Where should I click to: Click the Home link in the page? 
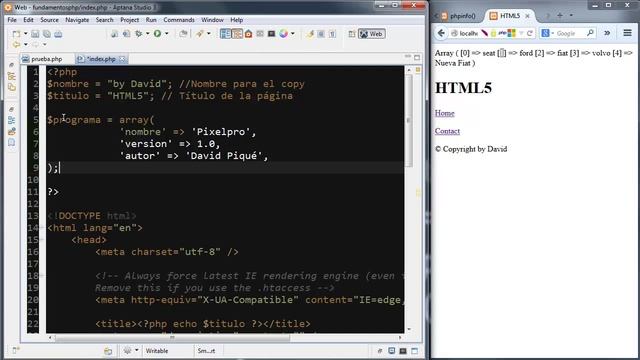pos(444,113)
